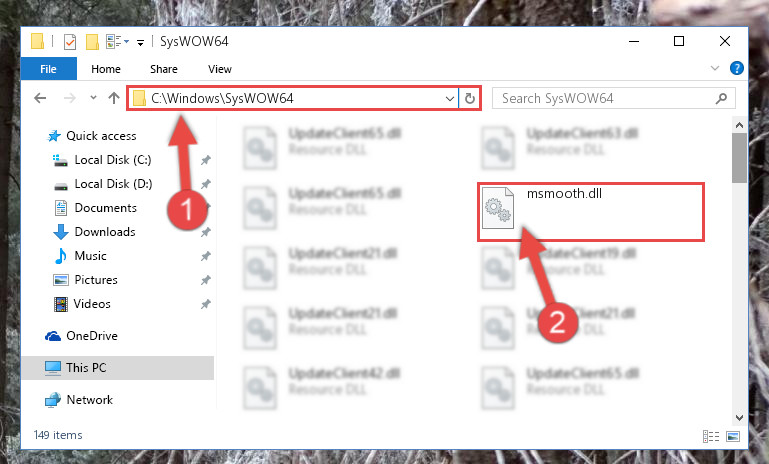Open the File menu tab
The image size is (769, 464).
pyautogui.click(x=49, y=69)
